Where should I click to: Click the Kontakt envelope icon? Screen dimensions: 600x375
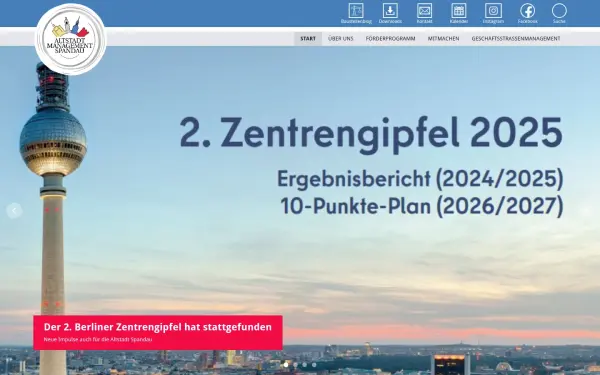pos(424,11)
